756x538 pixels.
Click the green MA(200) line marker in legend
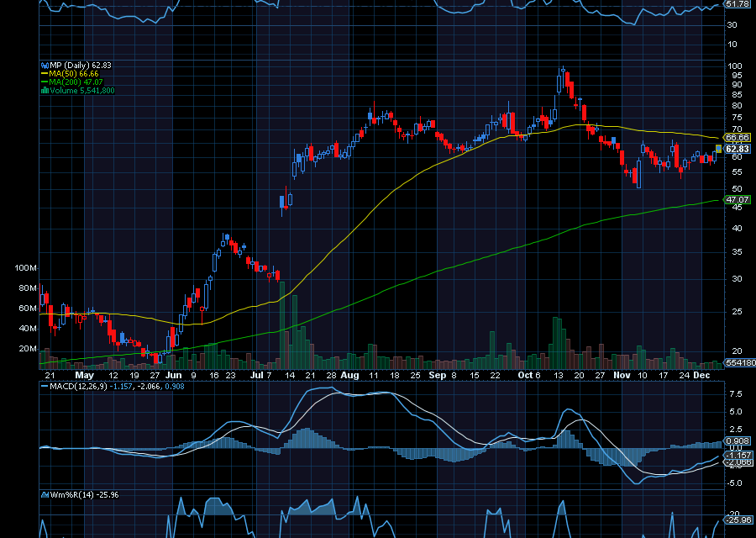pos(44,82)
